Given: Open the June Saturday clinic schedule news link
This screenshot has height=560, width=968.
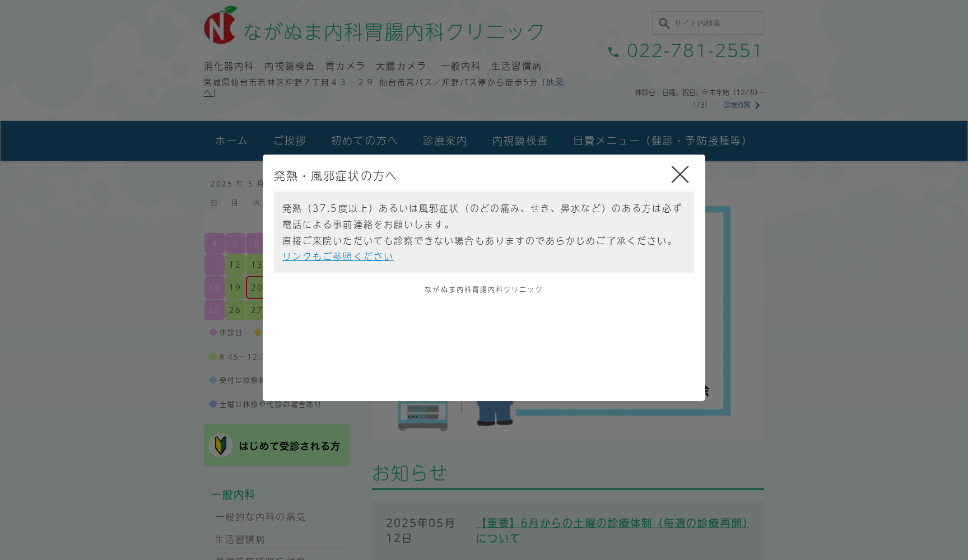Looking at the screenshot, I should (x=612, y=523).
